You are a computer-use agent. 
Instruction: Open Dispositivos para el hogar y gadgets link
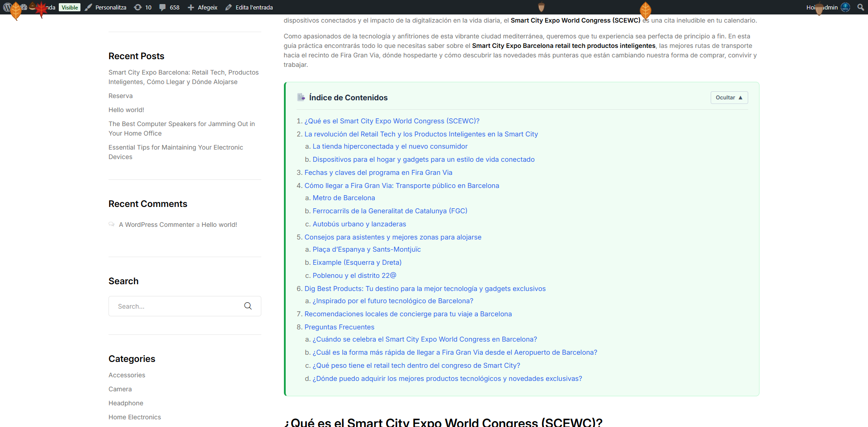coord(424,160)
